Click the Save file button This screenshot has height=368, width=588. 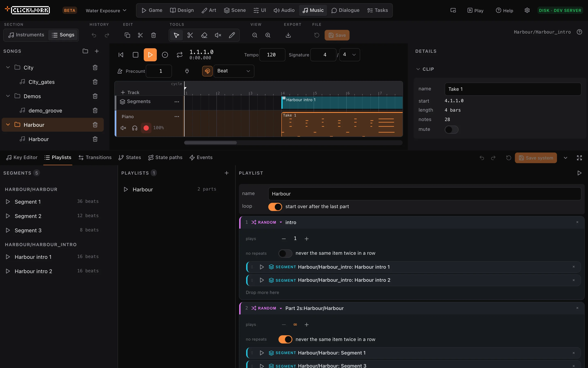[x=337, y=35]
